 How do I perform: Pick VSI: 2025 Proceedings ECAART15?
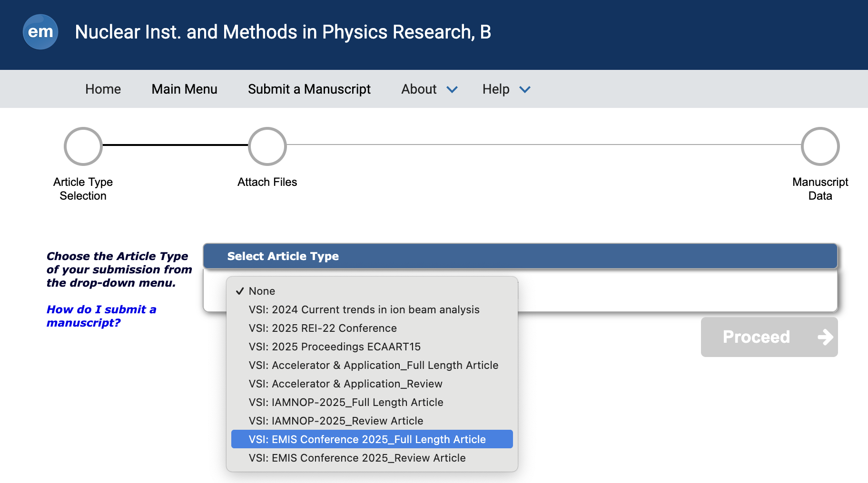pyautogui.click(x=335, y=347)
